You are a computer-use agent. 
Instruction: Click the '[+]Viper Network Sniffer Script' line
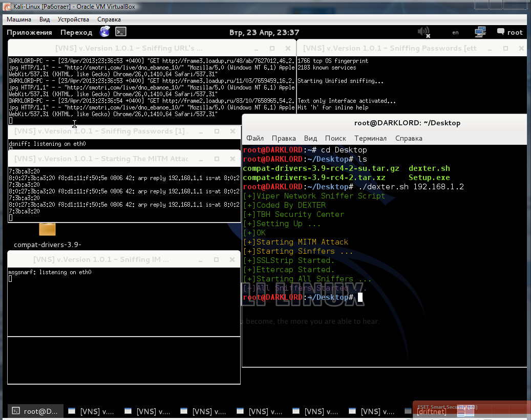coord(314,195)
